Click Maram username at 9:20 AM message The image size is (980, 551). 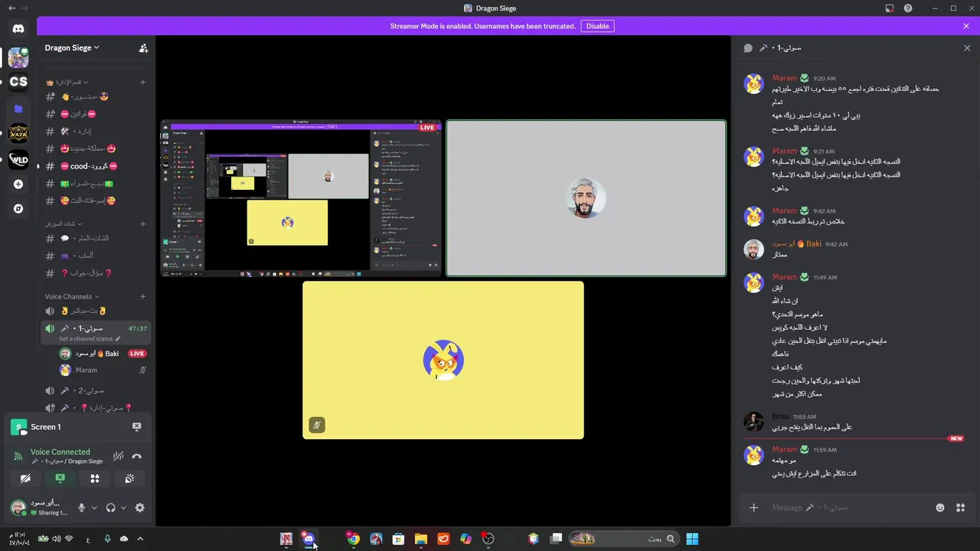coord(784,78)
